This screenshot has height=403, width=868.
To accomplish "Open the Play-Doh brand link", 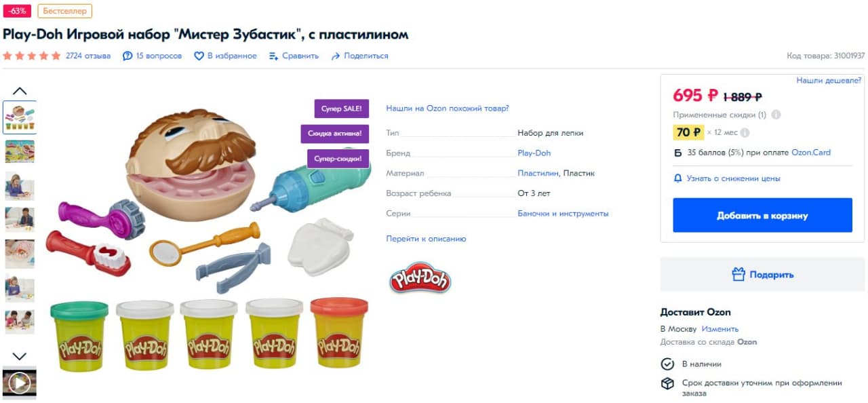I will coord(534,153).
